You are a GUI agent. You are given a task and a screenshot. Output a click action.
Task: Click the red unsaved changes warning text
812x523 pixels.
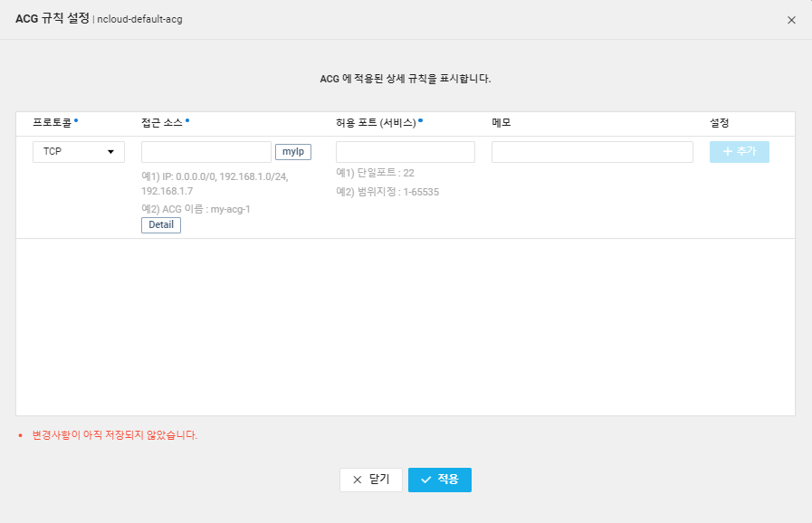click(x=115, y=435)
